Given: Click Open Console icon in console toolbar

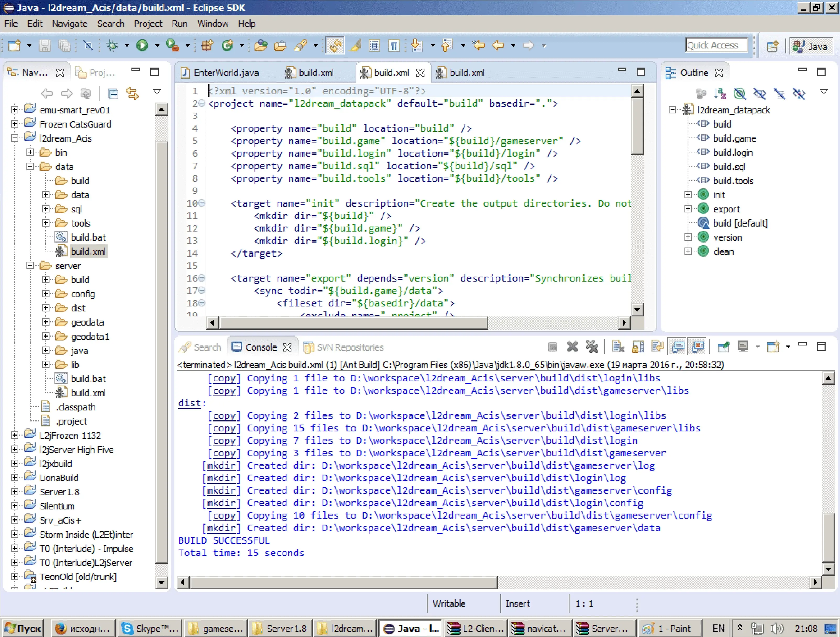Looking at the screenshot, I should [773, 347].
